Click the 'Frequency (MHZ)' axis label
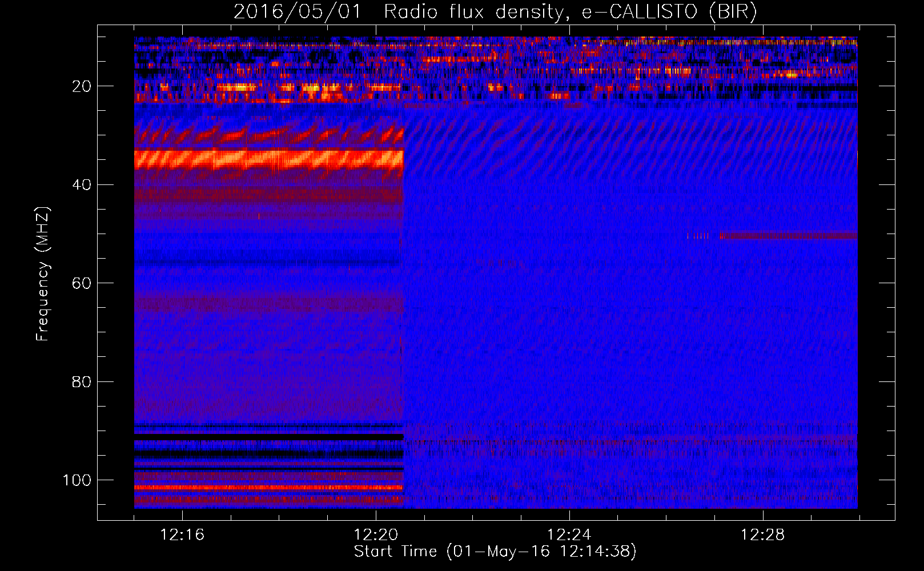Image resolution: width=924 pixels, height=571 pixels. (x=43, y=274)
